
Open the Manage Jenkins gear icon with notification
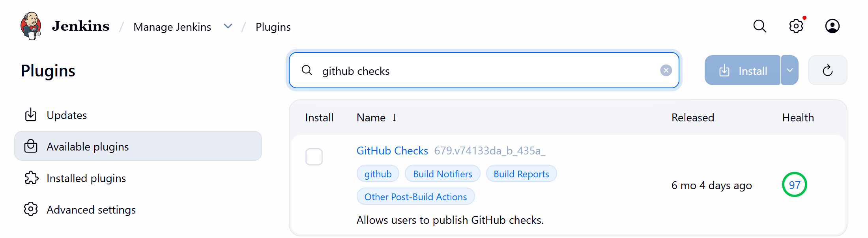[796, 26]
